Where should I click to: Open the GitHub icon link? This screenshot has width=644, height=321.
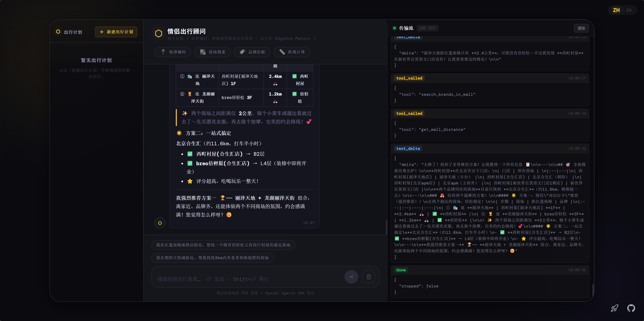631,308
